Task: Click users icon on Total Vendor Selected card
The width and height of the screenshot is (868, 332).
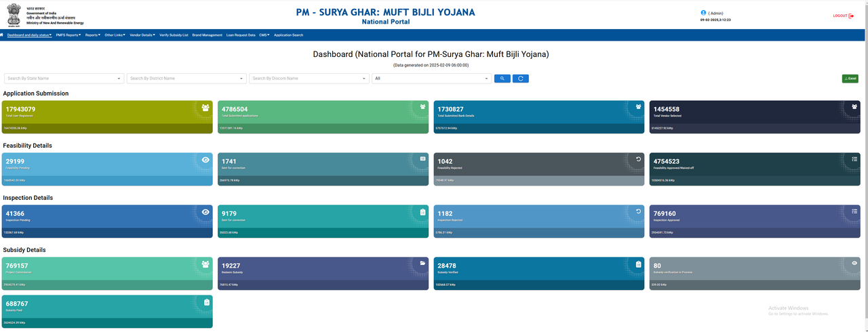Action: pyautogui.click(x=854, y=106)
